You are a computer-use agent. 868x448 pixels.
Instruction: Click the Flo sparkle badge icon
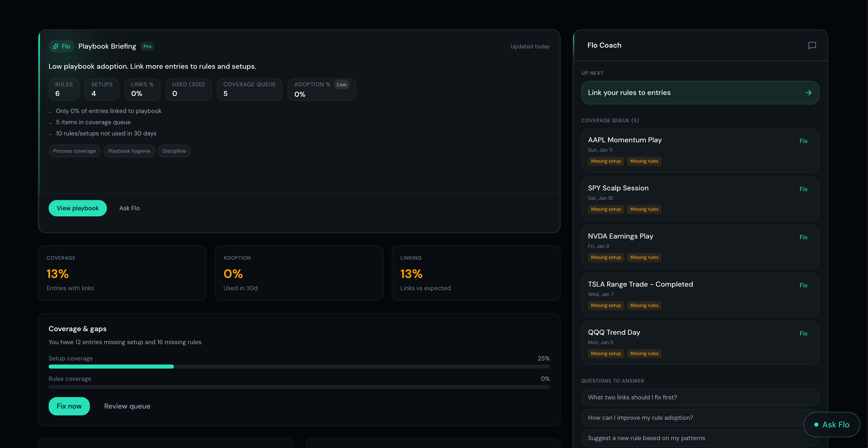[x=56, y=47]
